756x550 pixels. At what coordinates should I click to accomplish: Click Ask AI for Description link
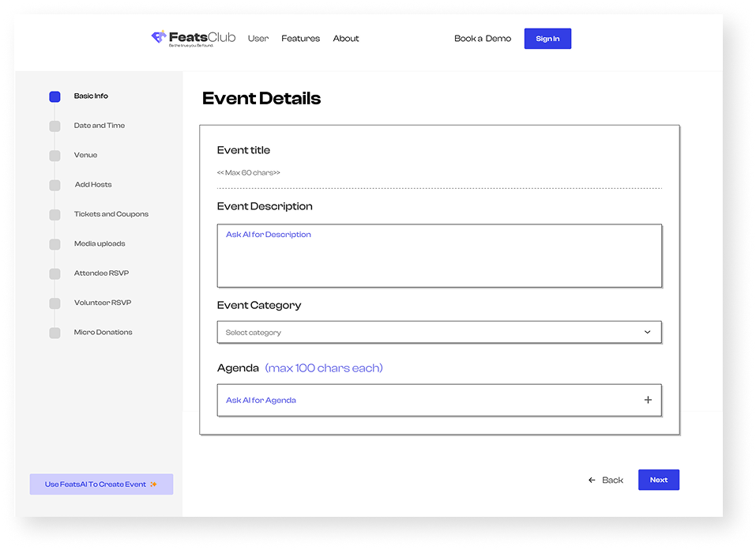coord(269,235)
